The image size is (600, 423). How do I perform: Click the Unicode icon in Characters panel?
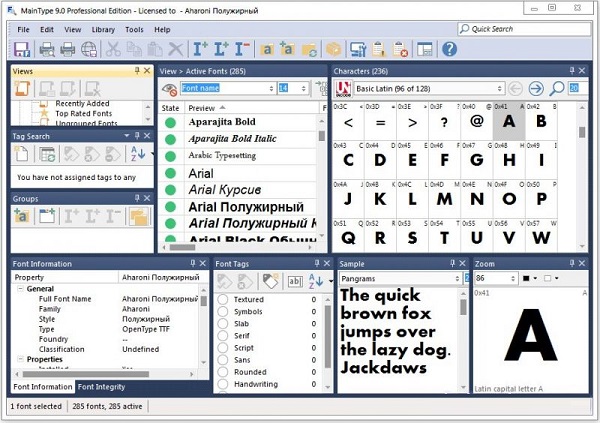coord(343,89)
